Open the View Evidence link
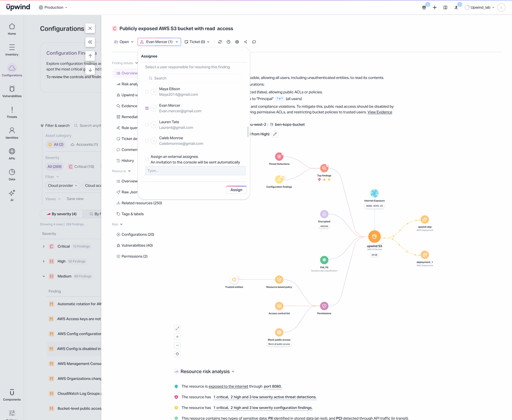The image size is (512, 420). 380,112
